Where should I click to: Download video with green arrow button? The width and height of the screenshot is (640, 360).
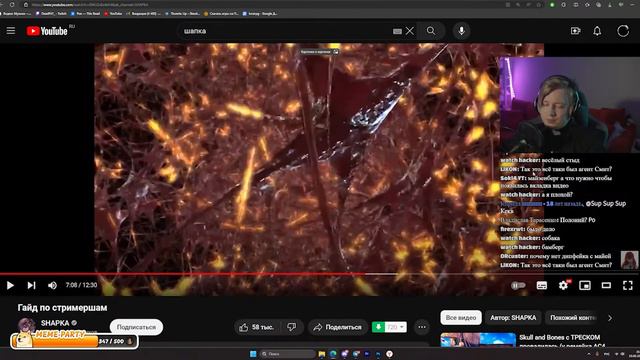tap(378, 327)
